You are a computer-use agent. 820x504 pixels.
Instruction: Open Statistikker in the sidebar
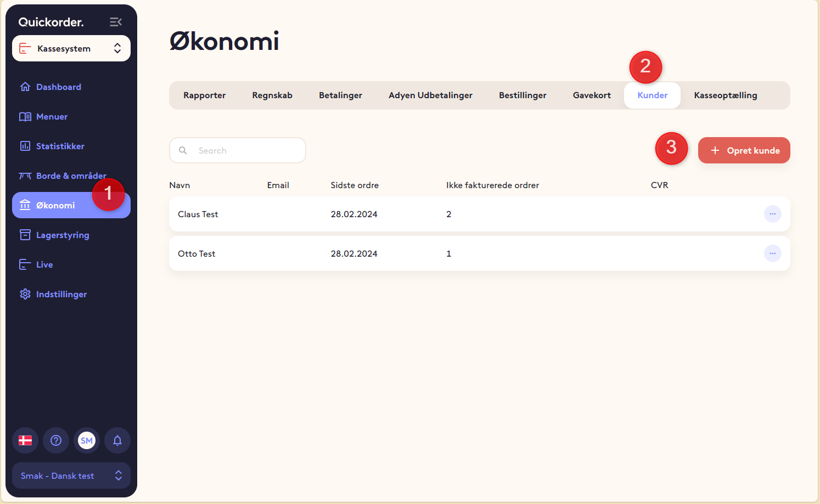click(x=60, y=146)
